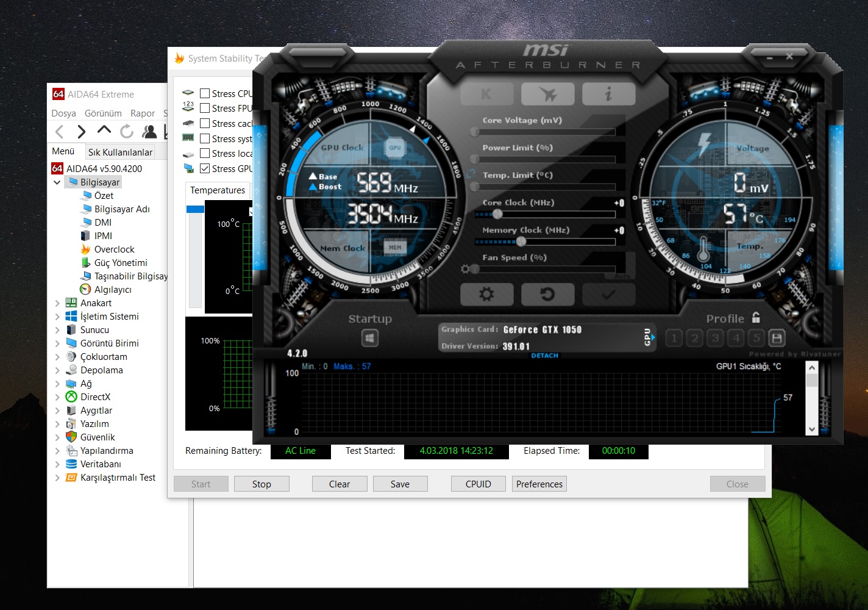Switch to Sık Kullanılanlar tab
This screenshot has height=610, width=868.
point(120,152)
